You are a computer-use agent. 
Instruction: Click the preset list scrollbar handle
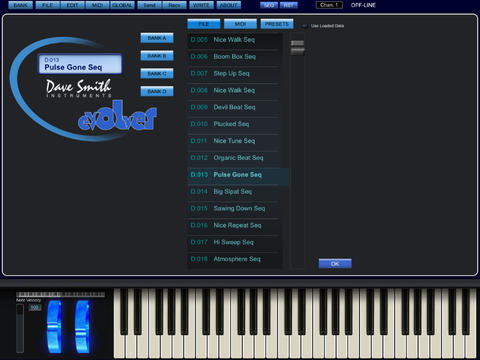point(297,47)
